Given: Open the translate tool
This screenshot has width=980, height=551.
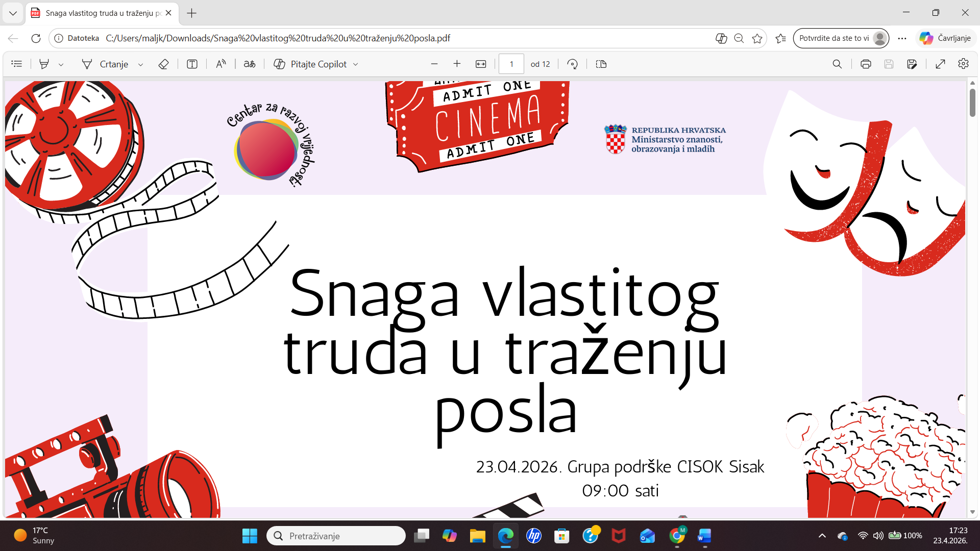Looking at the screenshot, I should 250,64.
